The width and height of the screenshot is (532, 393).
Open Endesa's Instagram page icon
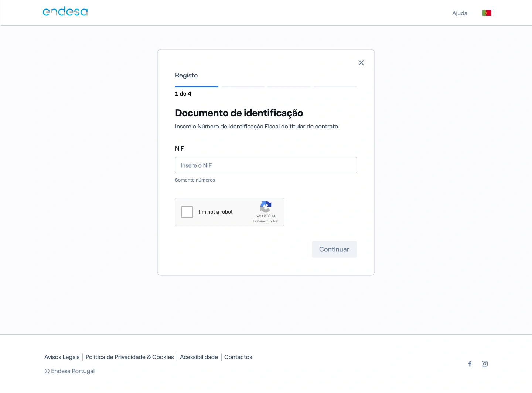[x=485, y=363]
